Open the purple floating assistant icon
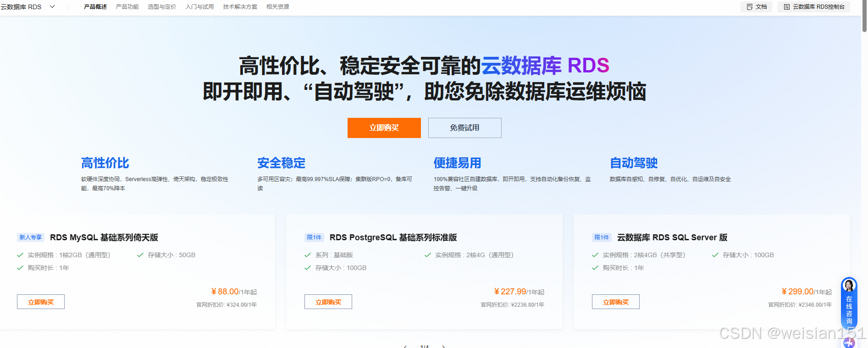The image size is (868, 348). (x=849, y=342)
